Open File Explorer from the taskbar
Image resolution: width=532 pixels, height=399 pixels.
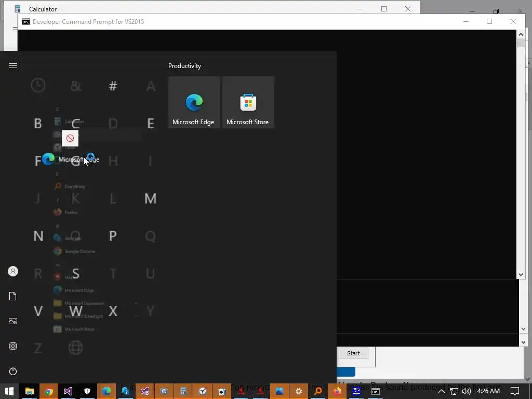click(30, 391)
